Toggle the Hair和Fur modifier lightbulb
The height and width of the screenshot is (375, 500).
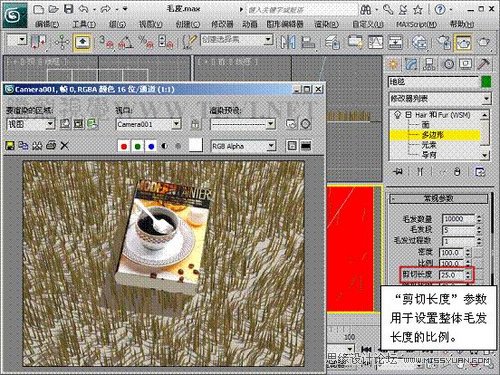coord(397,115)
